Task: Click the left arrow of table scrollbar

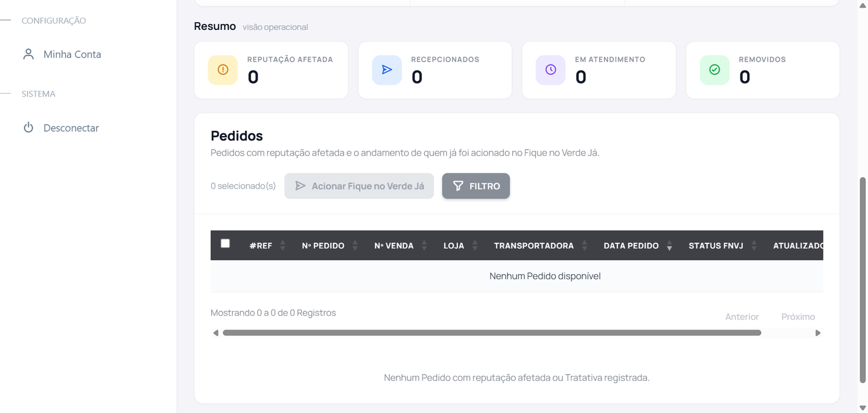Action: tap(216, 333)
